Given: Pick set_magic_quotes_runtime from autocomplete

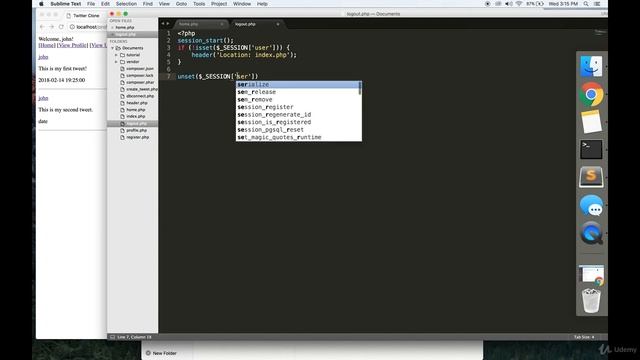Looking at the screenshot, I should click(x=298, y=137).
